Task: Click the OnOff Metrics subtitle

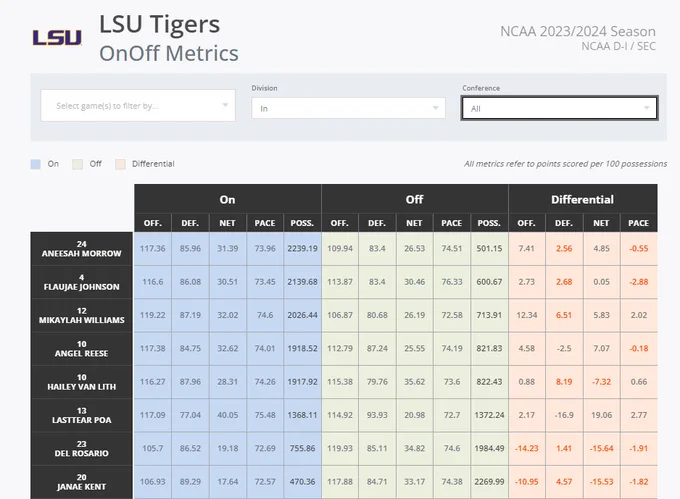Action: 169,53
